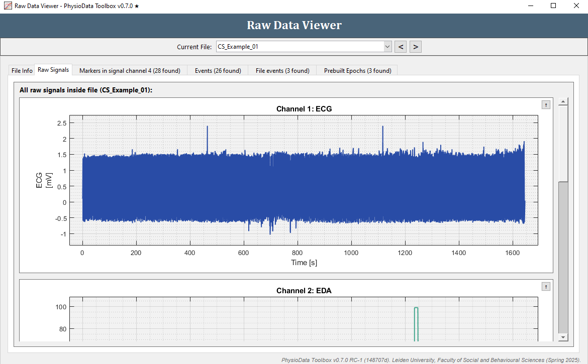Advance to the next file with > button
The width and height of the screenshot is (588, 364).
click(415, 46)
